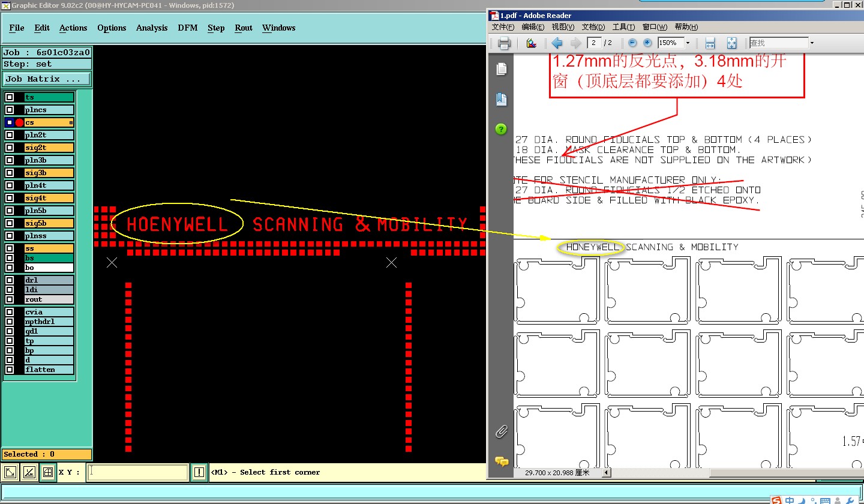Click the collaborate/markup icon in Adobe Reader

tap(531, 43)
